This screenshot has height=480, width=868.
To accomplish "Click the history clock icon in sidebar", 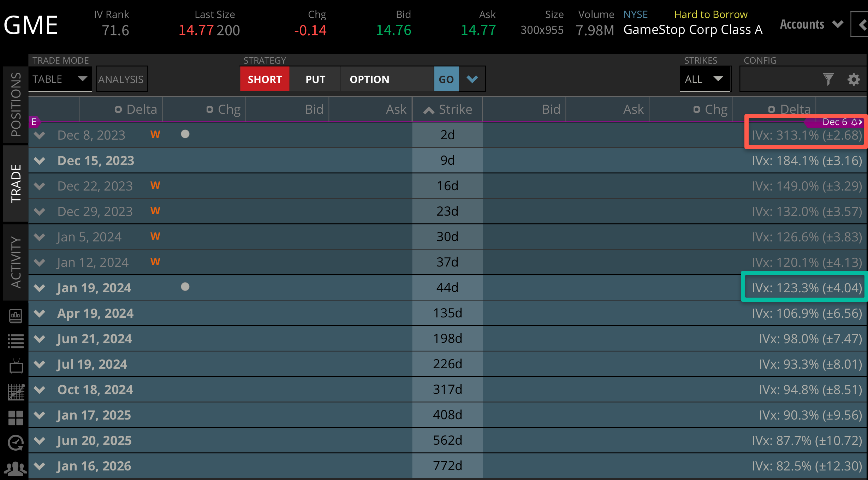I will pyautogui.click(x=16, y=443).
